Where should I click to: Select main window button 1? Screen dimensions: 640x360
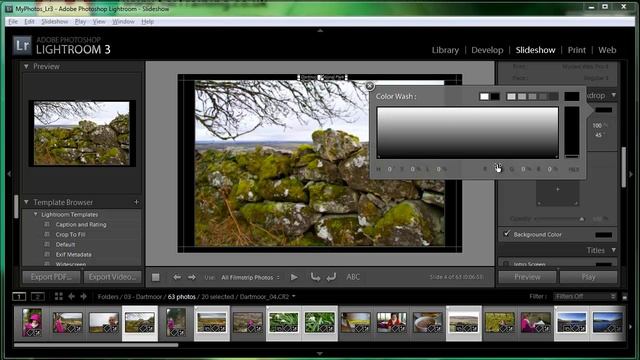(19, 297)
